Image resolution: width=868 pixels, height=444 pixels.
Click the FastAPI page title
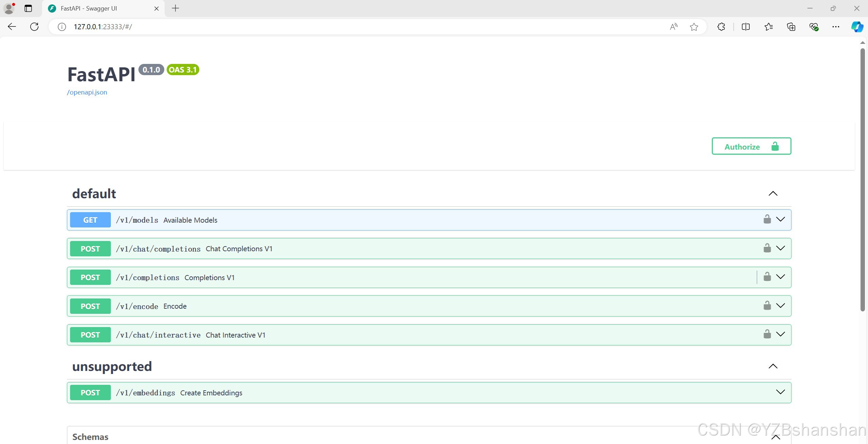click(101, 74)
